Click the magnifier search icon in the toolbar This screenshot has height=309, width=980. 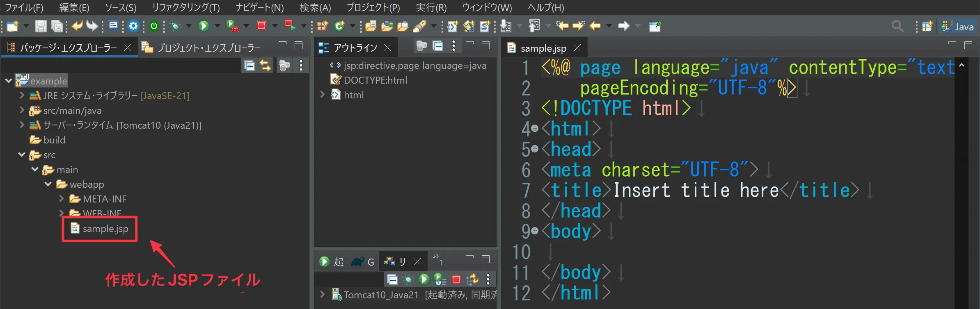(898, 26)
